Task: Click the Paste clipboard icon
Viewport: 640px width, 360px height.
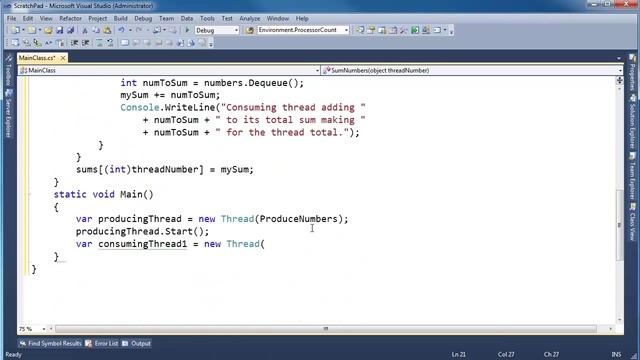Action: tap(107, 30)
